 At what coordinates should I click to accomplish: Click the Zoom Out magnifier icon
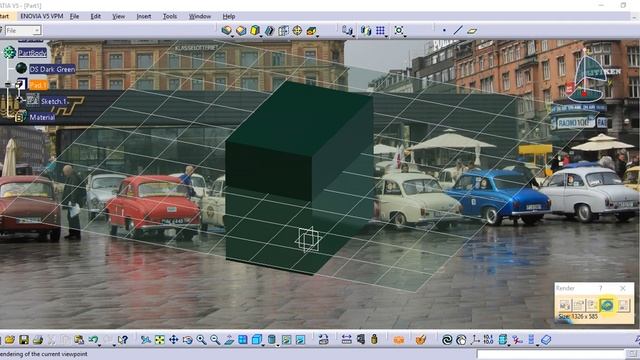pyautogui.click(x=215, y=340)
